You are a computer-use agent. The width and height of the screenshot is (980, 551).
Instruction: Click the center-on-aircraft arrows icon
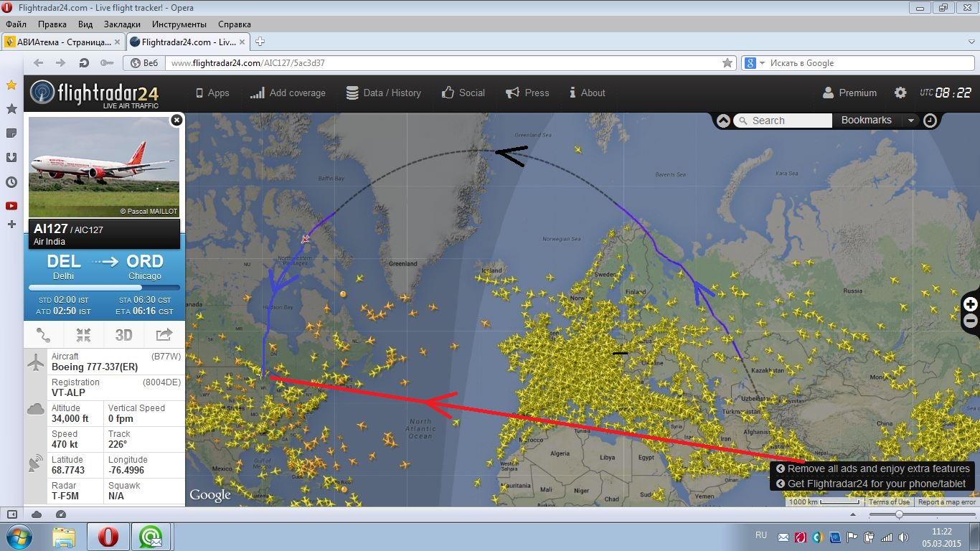point(83,335)
